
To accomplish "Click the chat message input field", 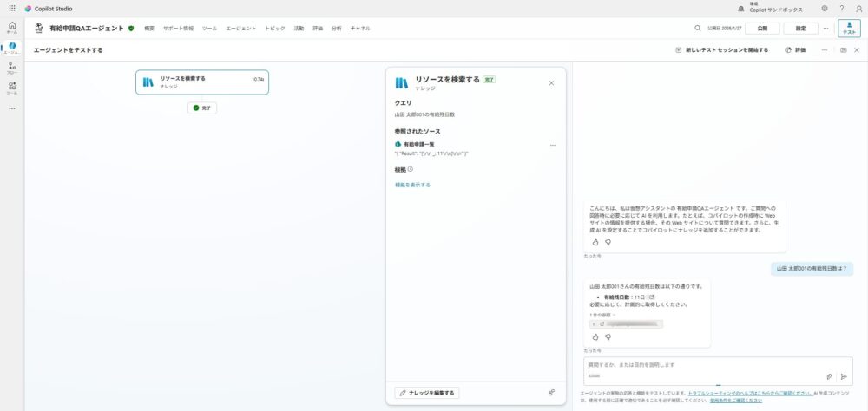I will point(703,365).
